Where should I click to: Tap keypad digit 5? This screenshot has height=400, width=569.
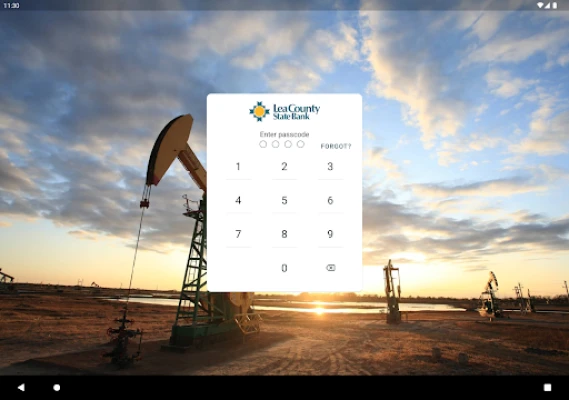284,200
